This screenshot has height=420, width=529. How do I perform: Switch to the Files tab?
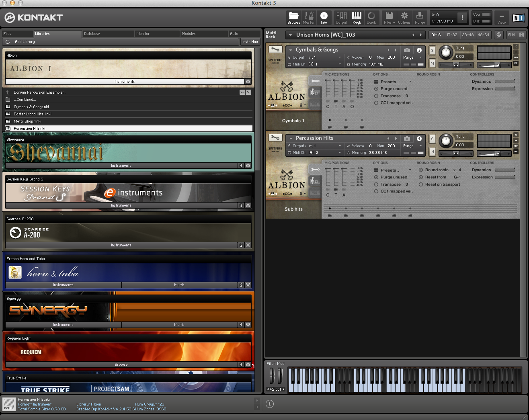(18, 34)
